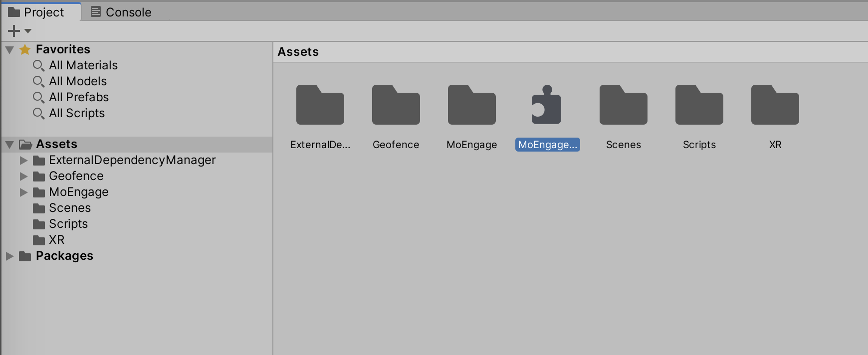Click ExternalDependencyManager folder icon in tree
This screenshot has width=868, height=355.
(x=39, y=161)
